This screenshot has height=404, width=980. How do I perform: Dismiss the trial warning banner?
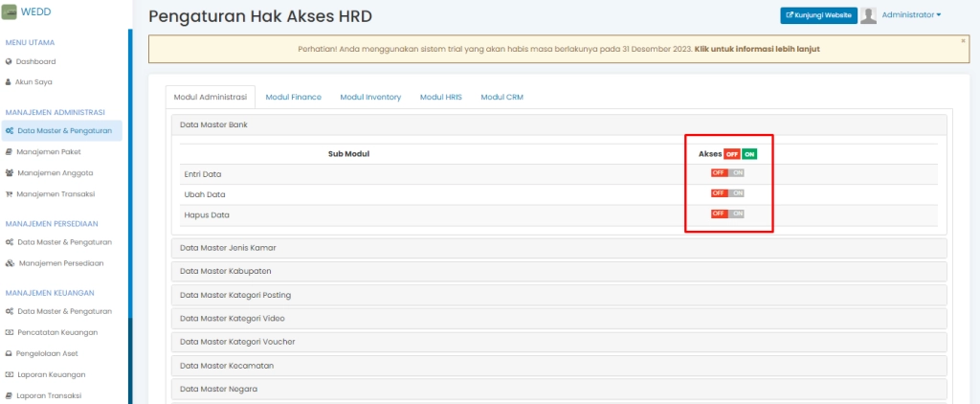pos(963,41)
